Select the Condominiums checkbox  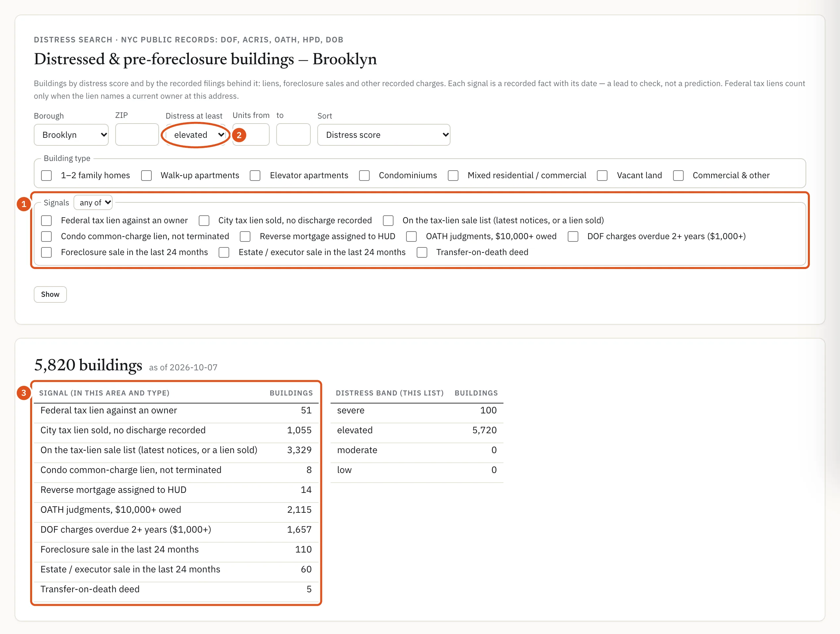pyautogui.click(x=364, y=176)
